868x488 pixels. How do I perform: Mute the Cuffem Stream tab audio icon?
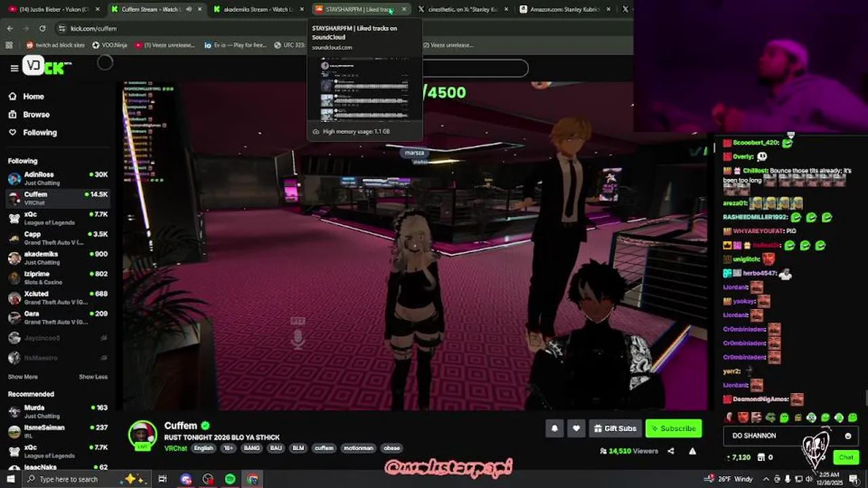click(189, 9)
